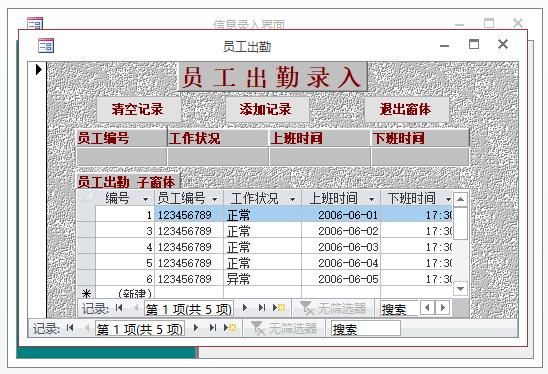The image size is (548, 374).
Task: Click the empty 员工编号 input field
Action: point(122,156)
